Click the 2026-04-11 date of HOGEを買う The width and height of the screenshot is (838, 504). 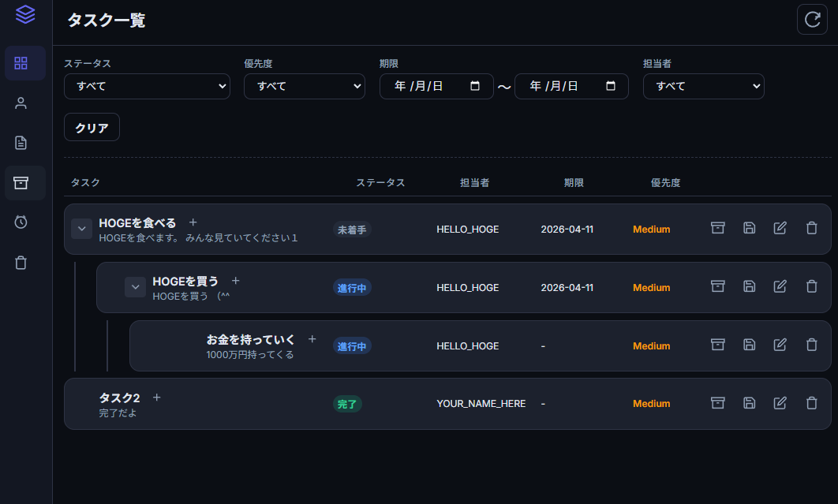point(567,288)
